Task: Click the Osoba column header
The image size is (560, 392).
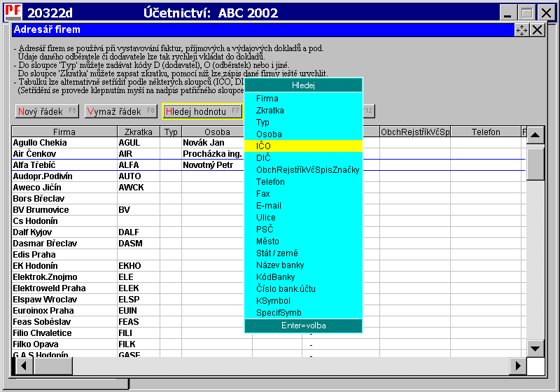Action: tap(213, 132)
